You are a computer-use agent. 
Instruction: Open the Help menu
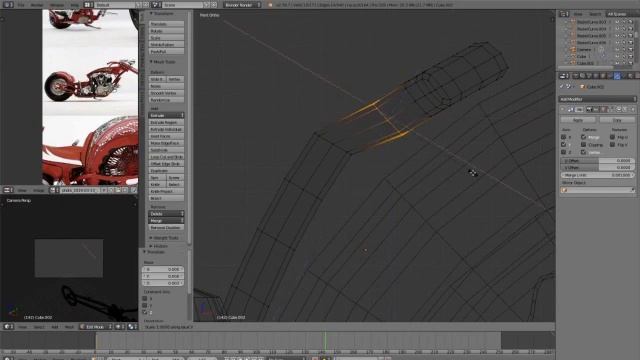[x=75, y=5]
